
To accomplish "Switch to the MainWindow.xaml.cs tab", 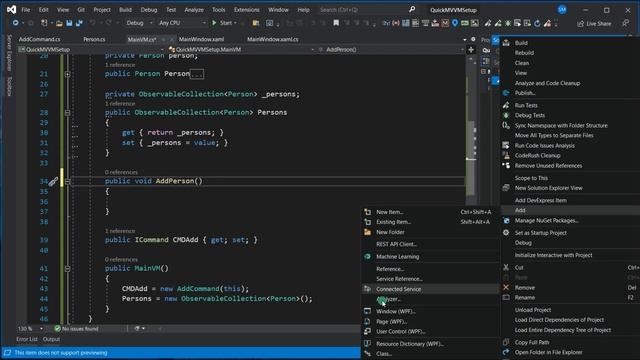I will pyautogui.click(x=273, y=40).
